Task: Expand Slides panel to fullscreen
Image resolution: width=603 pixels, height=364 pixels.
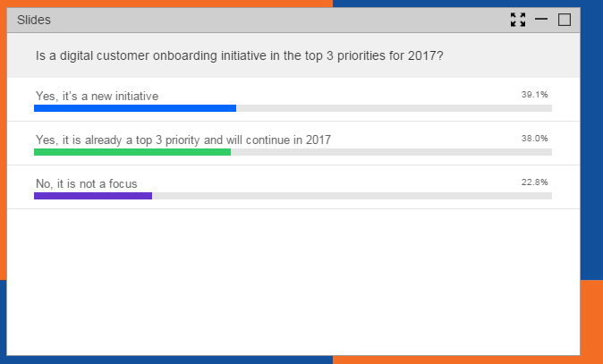Action: 518,20
